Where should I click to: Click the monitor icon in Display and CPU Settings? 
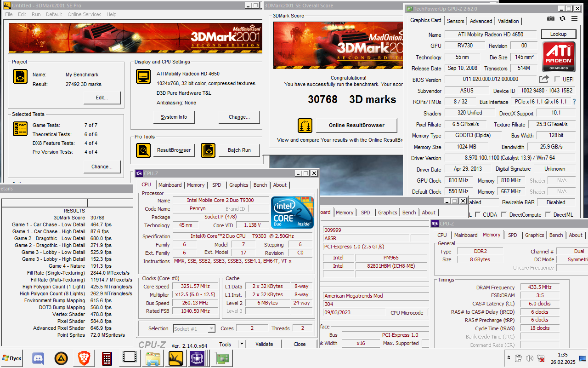(143, 76)
